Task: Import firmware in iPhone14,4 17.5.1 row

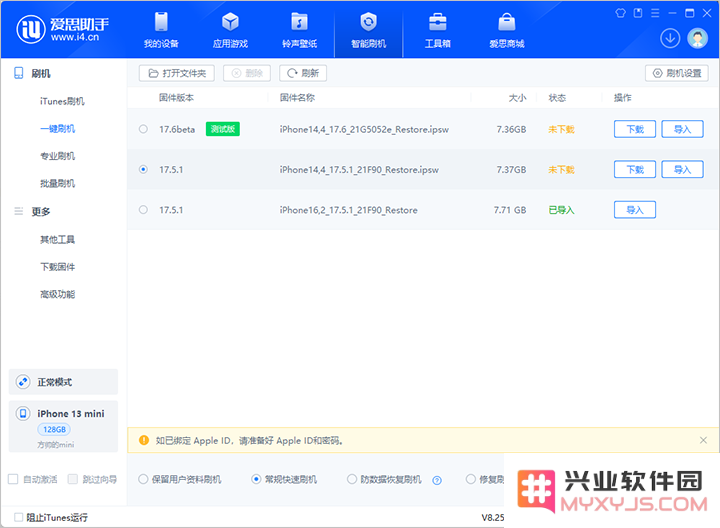Action: pyautogui.click(x=682, y=169)
